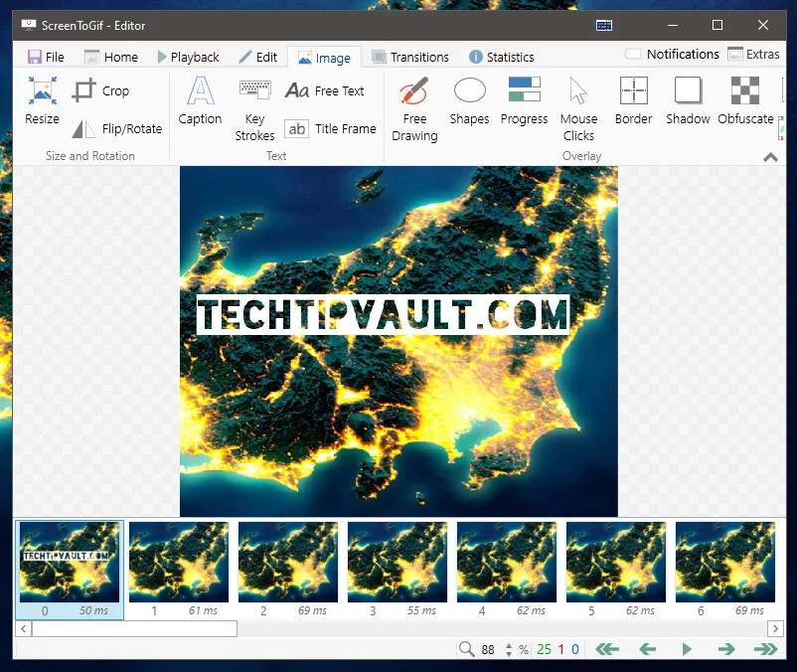This screenshot has height=672, width=797.
Task: Open the Obfuscate tool
Action: (745, 101)
